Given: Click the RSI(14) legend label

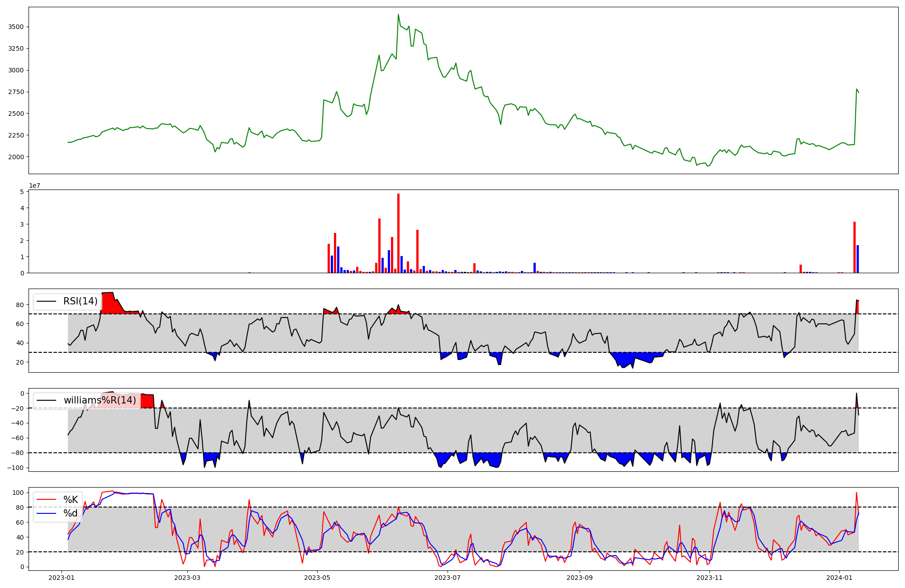Looking at the screenshot, I should pyautogui.click(x=80, y=301).
